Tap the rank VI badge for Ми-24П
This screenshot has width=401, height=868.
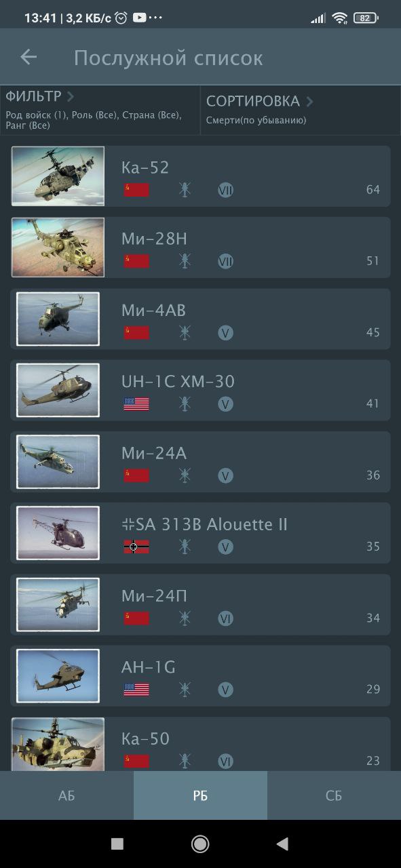pyautogui.click(x=225, y=618)
